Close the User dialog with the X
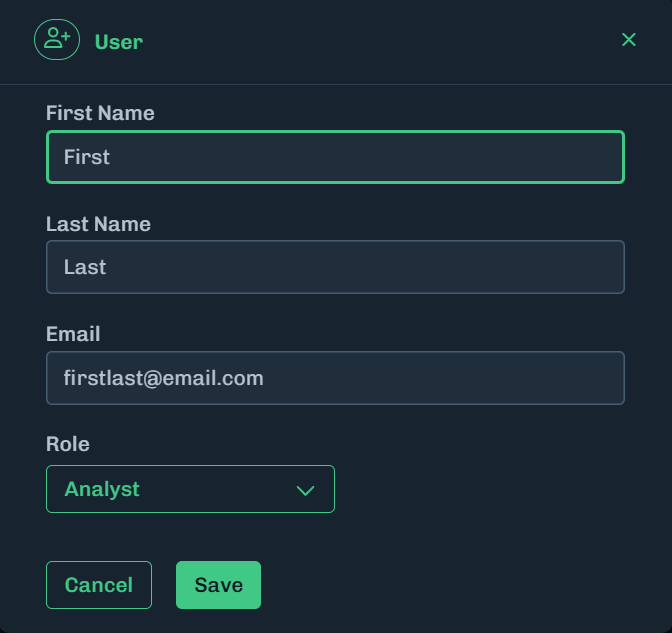The height and width of the screenshot is (633, 672). tap(629, 40)
